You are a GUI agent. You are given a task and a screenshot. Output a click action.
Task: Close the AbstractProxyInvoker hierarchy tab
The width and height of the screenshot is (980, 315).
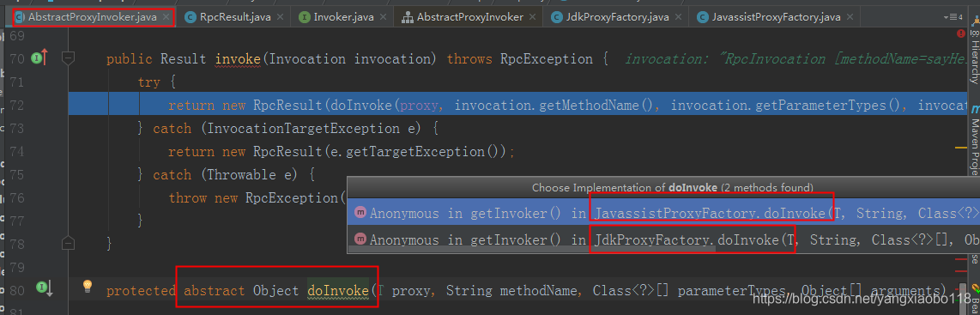[533, 17]
